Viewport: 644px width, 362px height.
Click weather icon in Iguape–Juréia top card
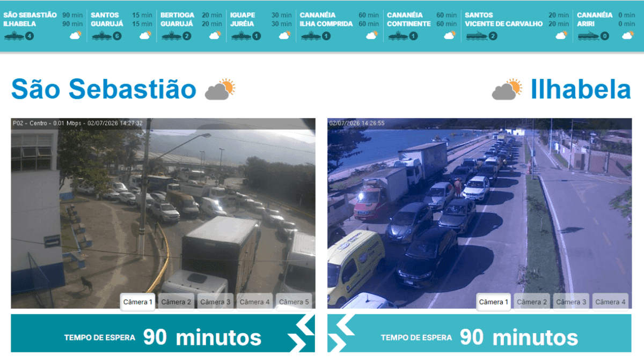pos(284,35)
